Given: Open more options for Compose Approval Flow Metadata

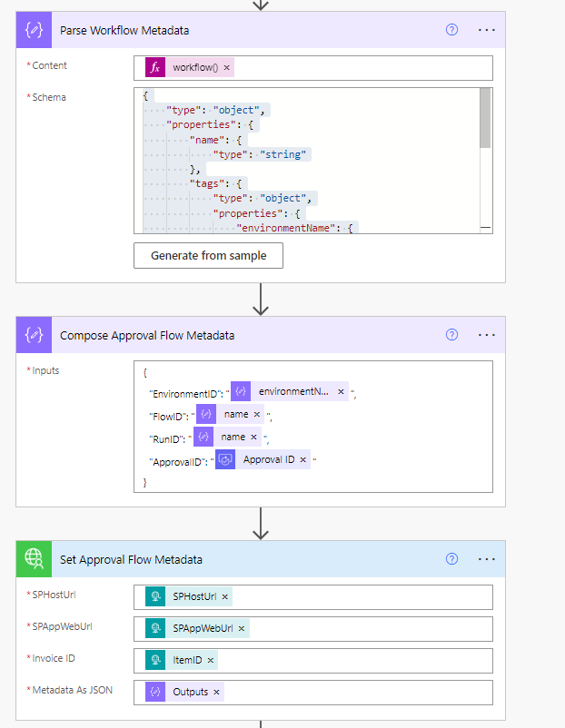Looking at the screenshot, I should click(487, 335).
